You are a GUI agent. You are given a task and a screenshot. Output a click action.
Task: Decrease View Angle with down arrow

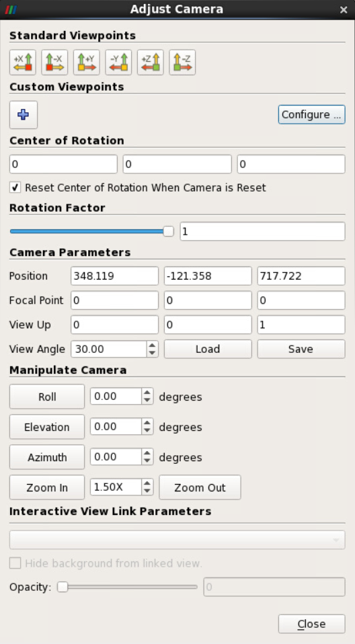coord(153,353)
